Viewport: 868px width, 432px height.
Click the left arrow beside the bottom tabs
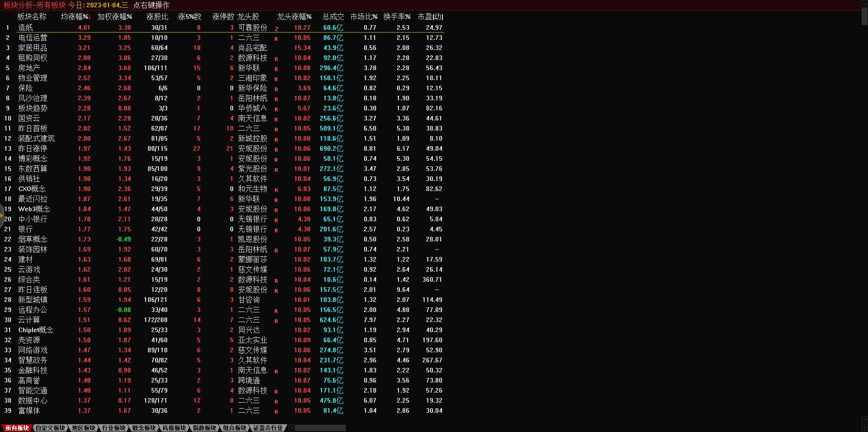292,428
